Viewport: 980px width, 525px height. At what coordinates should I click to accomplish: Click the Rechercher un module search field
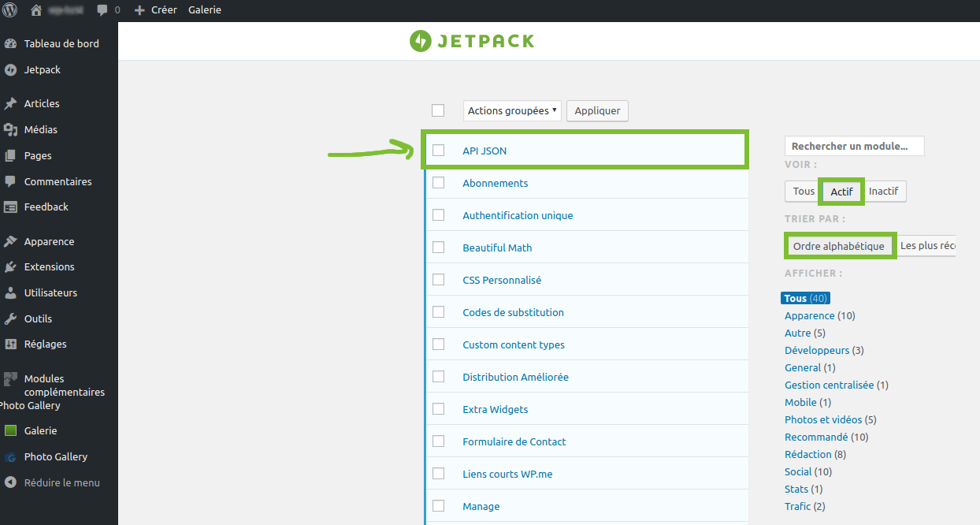[854, 147]
